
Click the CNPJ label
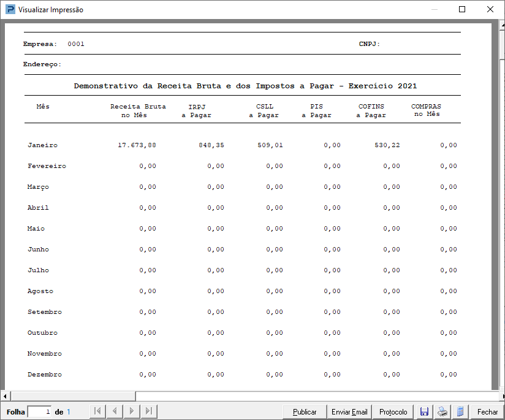(370, 44)
